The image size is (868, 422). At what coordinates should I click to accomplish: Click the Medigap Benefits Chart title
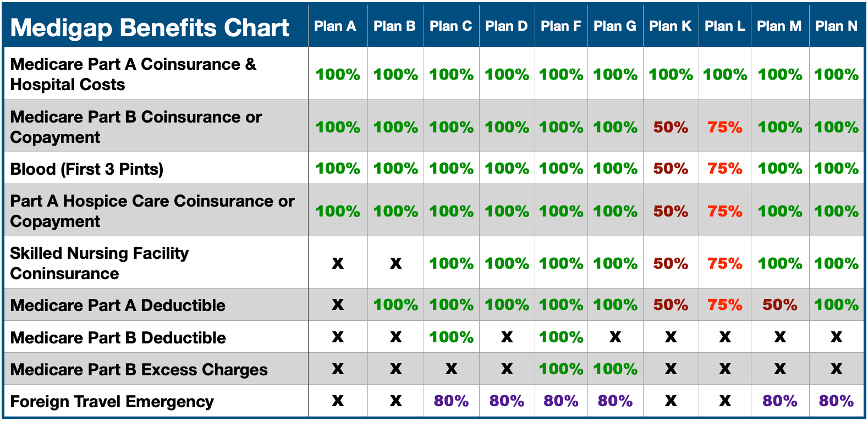click(150, 27)
